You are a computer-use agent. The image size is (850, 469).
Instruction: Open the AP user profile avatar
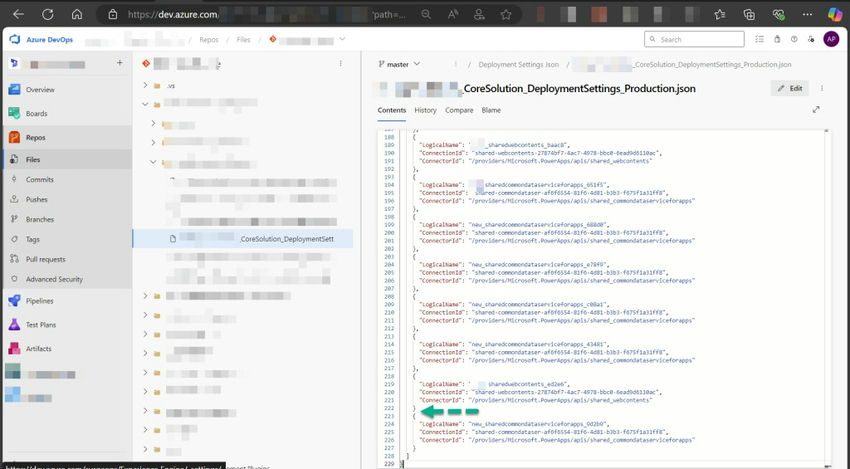tap(831, 39)
